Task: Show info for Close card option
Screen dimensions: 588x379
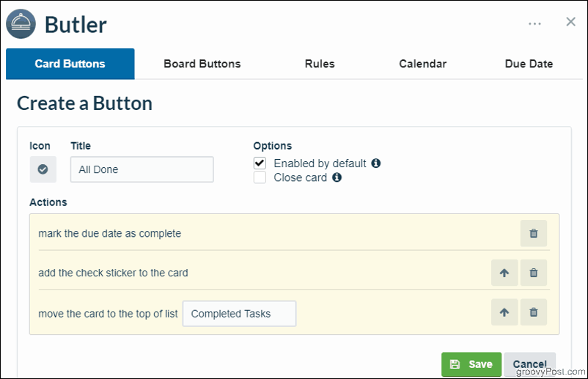Action: [337, 177]
